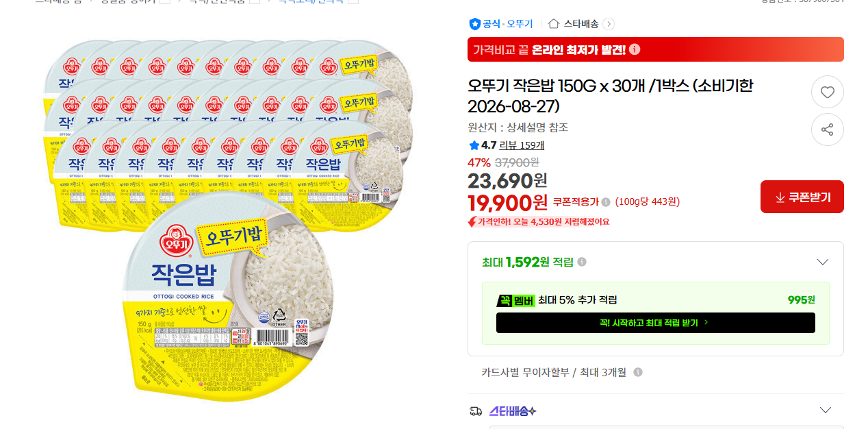The width and height of the screenshot is (868, 429).
Task: Open info icon on the red 최저가 banner
Action: [635, 49]
